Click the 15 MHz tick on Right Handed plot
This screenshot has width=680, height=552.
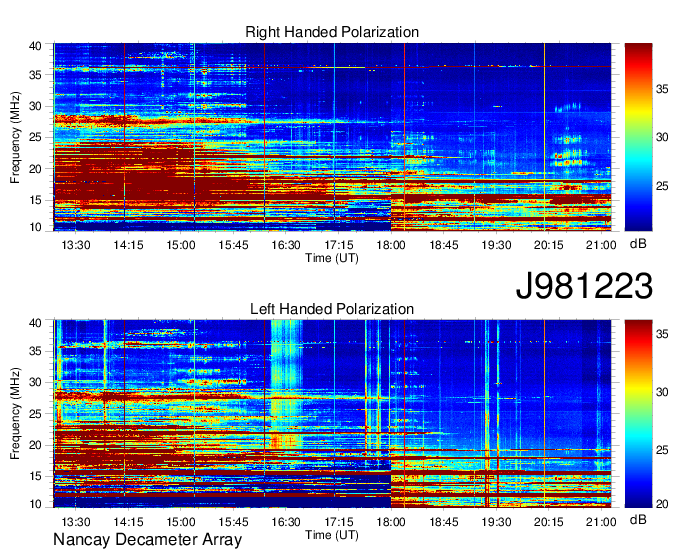pyautogui.click(x=36, y=200)
